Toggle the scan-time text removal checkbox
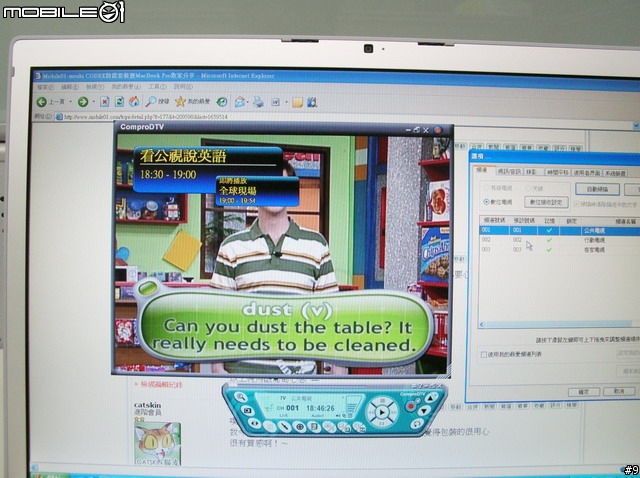 [577, 204]
